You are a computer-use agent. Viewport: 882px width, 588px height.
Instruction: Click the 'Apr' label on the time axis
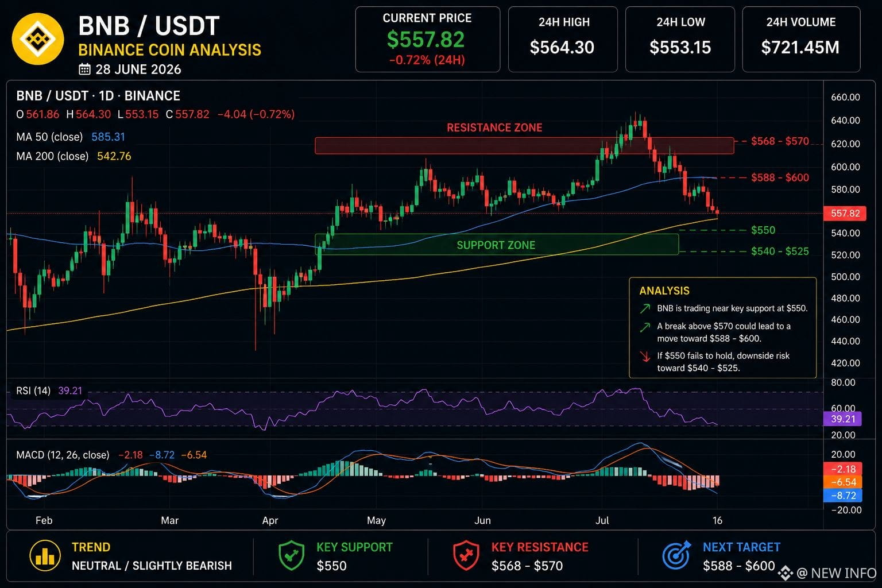(x=270, y=520)
